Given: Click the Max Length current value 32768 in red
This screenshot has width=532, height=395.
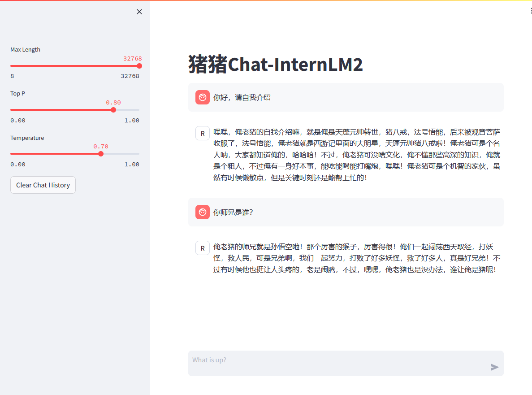Looking at the screenshot, I should (x=132, y=58).
